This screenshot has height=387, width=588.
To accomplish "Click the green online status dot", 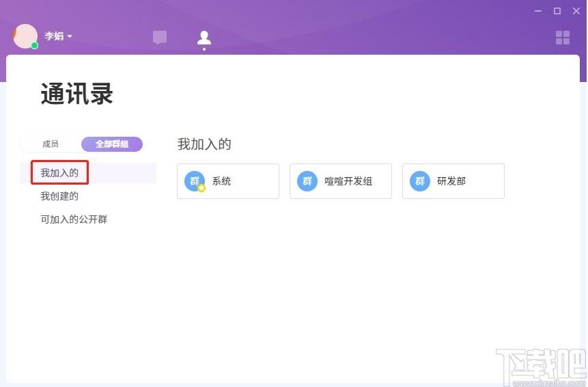I will pos(35,46).
